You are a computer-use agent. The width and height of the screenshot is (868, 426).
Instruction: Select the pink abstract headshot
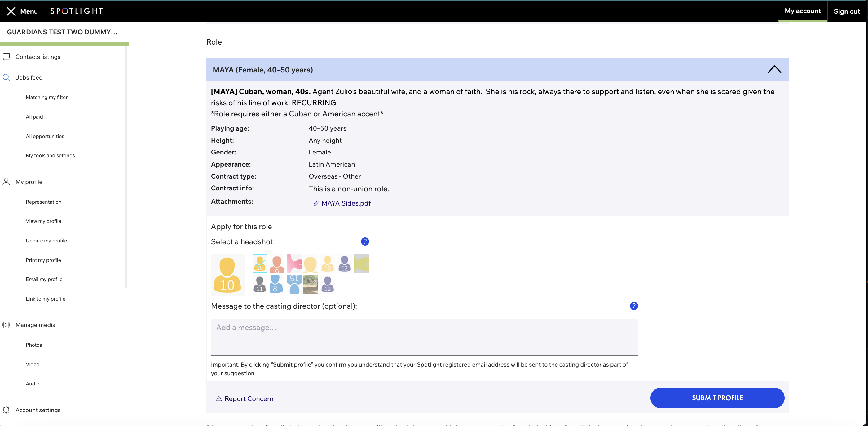pyautogui.click(x=294, y=264)
